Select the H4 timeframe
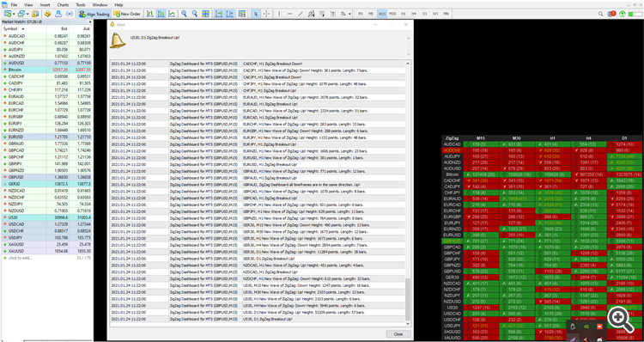The height and width of the screenshot is (342, 644). point(414,14)
